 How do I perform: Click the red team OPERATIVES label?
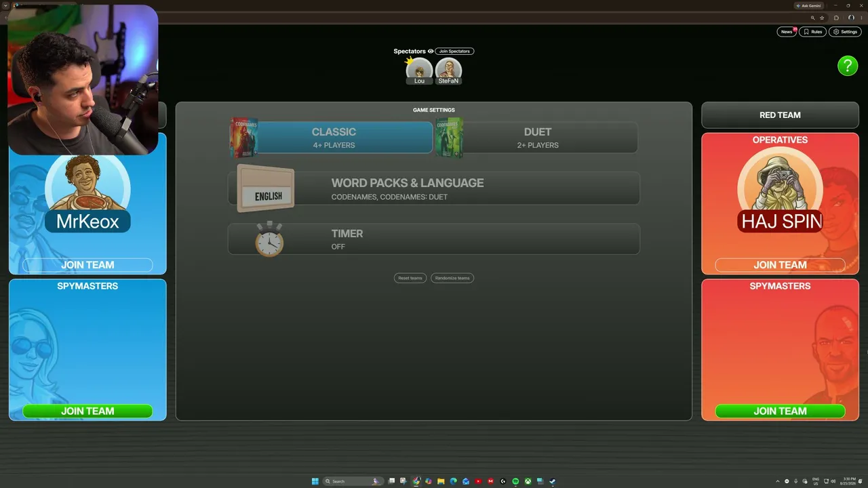(x=780, y=140)
